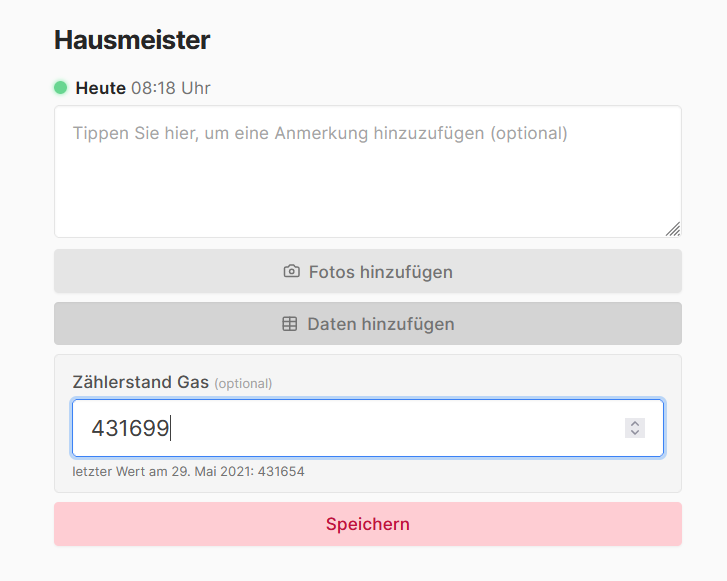The width and height of the screenshot is (727, 581).
Task: Click the 08:18 Uhr timestamp
Action: (170, 88)
